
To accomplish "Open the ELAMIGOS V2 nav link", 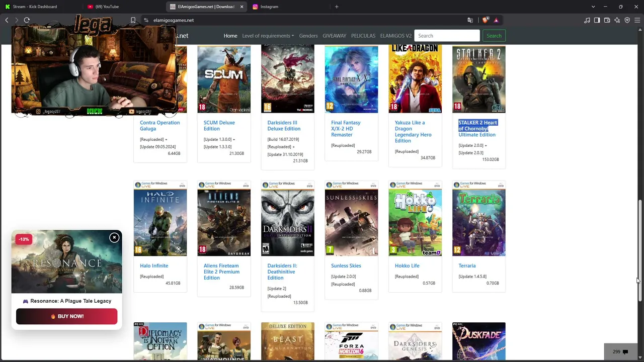I will pos(396,36).
